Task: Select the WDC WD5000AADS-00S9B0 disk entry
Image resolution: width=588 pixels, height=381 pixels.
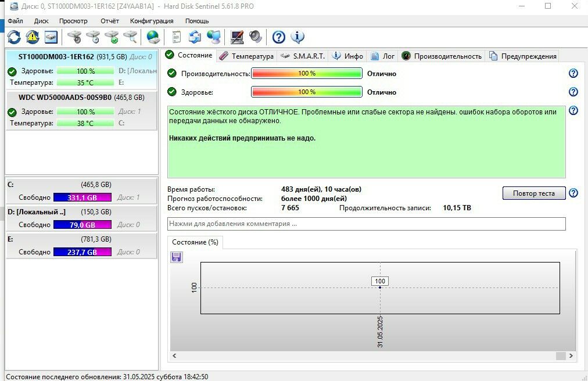Action: point(81,110)
